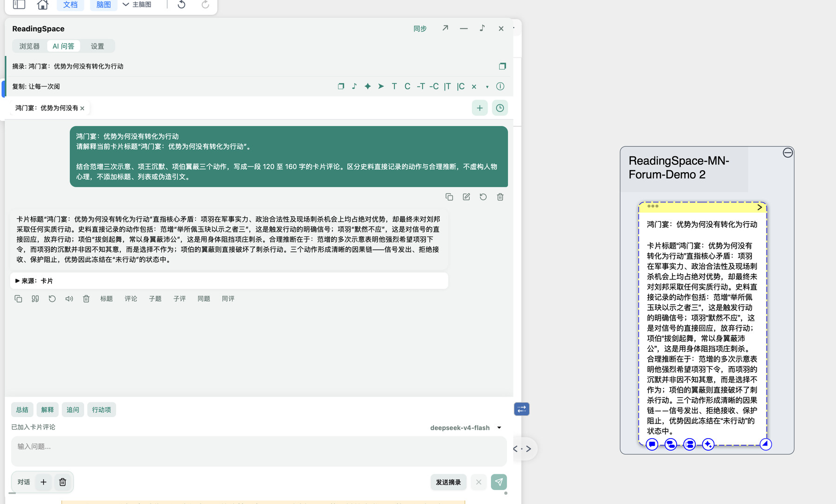This screenshot has width=836, height=504.
Task: Click the 解释 quick prompt chip
Action: coord(47,410)
